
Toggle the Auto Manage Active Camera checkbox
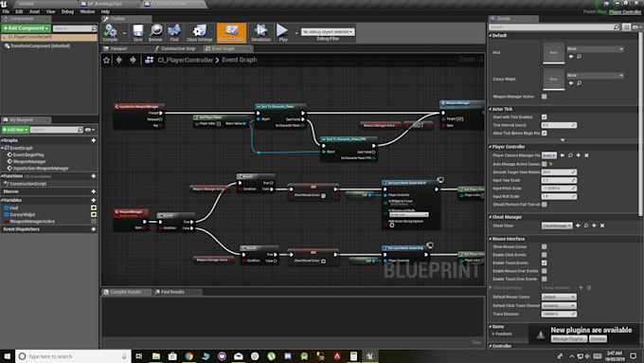point(545,164)
